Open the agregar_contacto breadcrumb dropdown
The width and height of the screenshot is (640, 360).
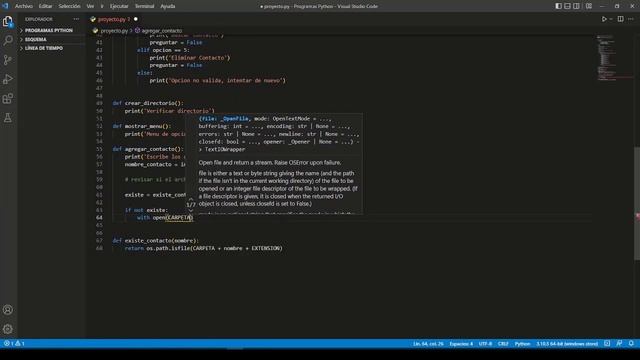pyautogui.click(x=162, y=31)
